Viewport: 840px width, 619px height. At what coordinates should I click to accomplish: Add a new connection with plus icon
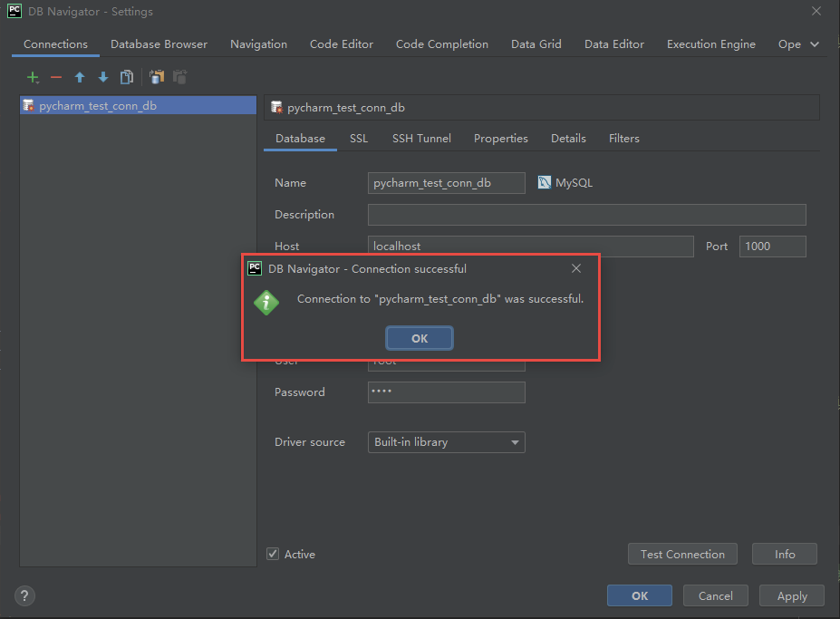pyautogui.click(x=33, y=78)
